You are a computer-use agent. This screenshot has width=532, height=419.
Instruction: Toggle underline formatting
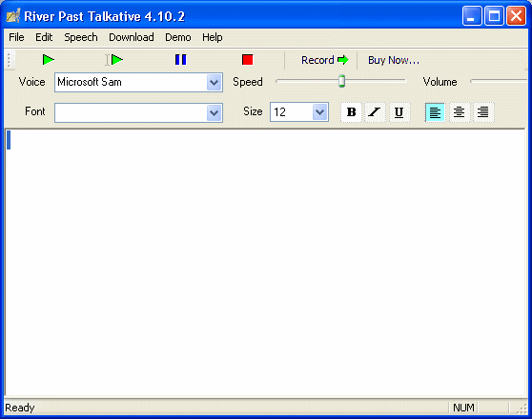[x=399, y=111]
